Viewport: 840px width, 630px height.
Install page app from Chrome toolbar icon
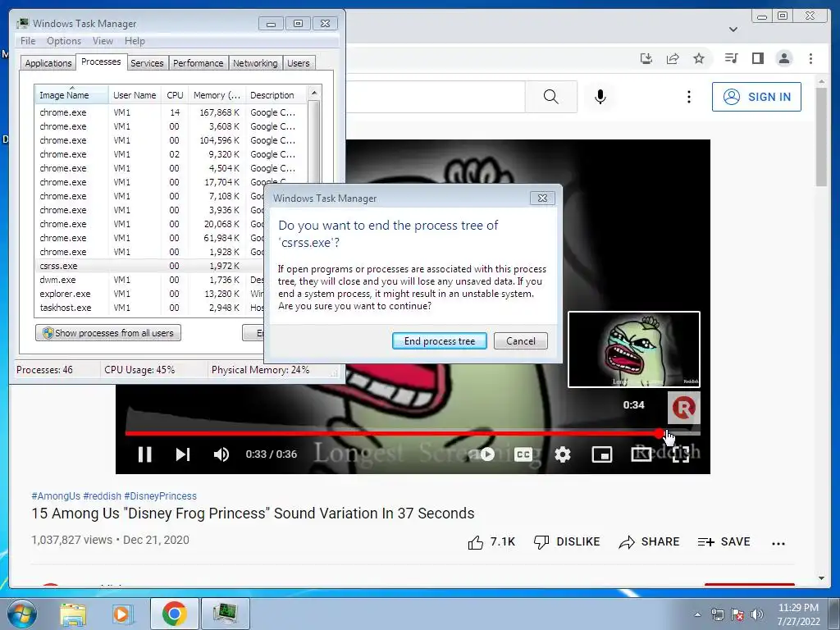(x=646, y=58)
